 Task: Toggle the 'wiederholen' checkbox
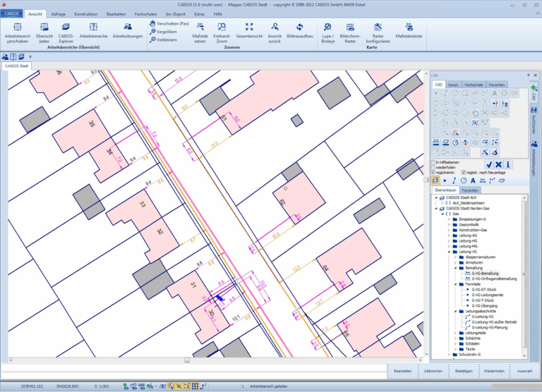(433, 167)
